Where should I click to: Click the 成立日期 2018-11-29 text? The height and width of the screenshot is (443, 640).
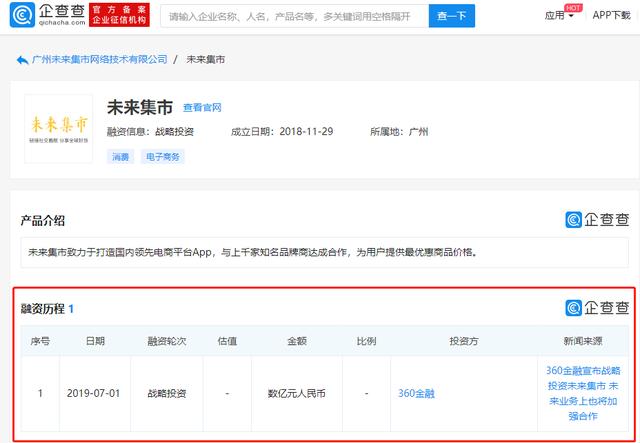(282, 132)
